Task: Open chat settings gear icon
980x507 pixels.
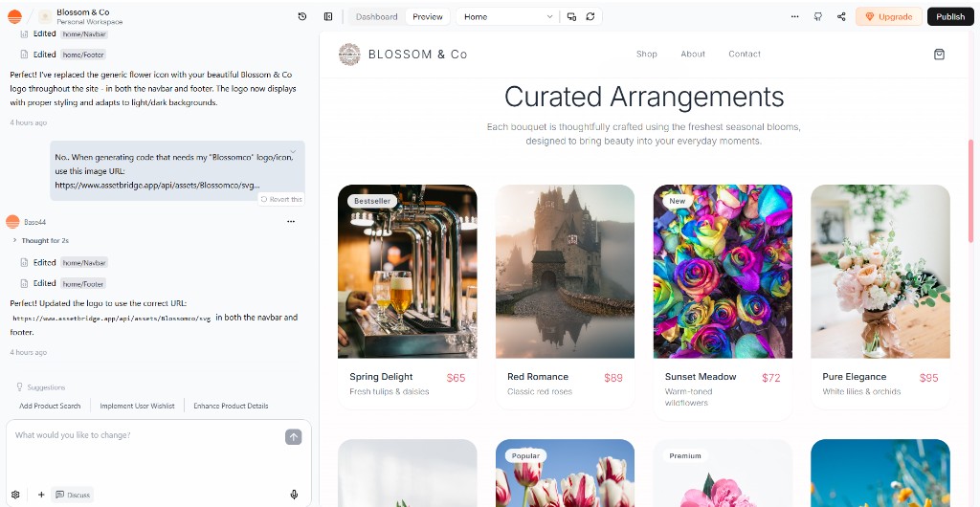Action: (x=15, y=495)
